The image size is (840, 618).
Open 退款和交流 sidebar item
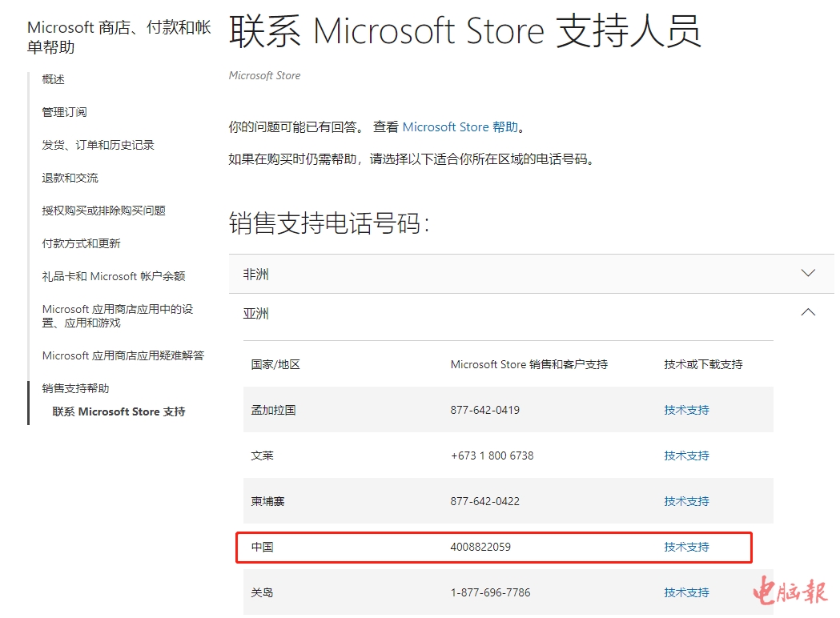(70, 178)
